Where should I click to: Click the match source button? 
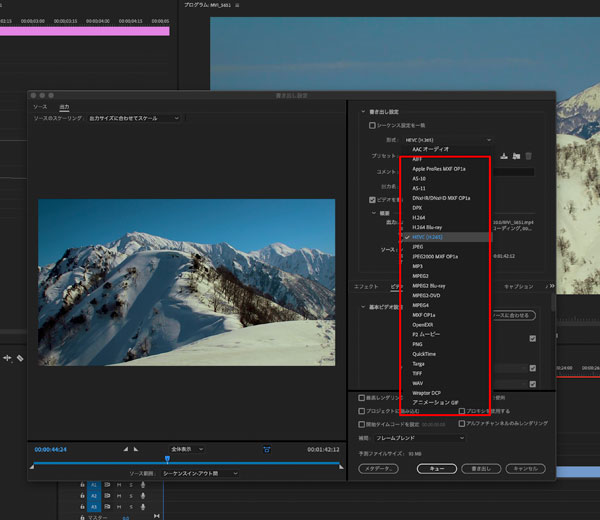tap(513, 315)
